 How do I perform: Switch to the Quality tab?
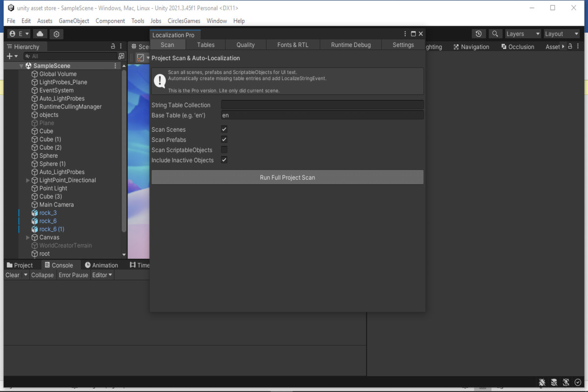(245, 45)
